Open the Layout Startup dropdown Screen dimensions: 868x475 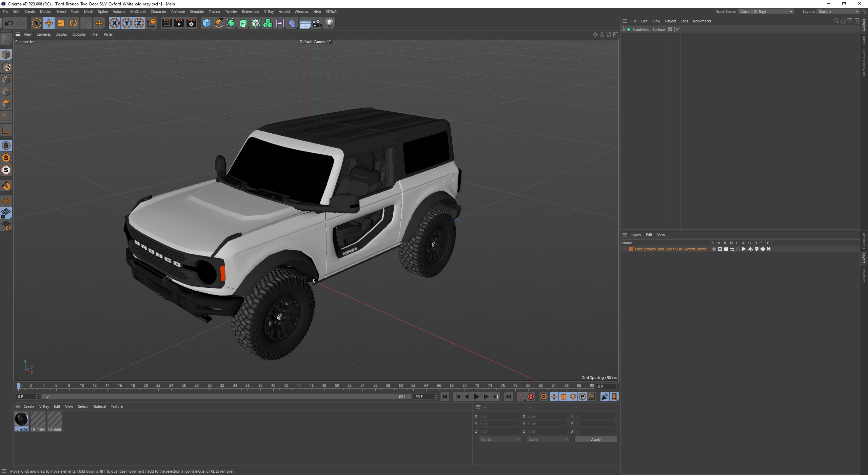point(838,12)
